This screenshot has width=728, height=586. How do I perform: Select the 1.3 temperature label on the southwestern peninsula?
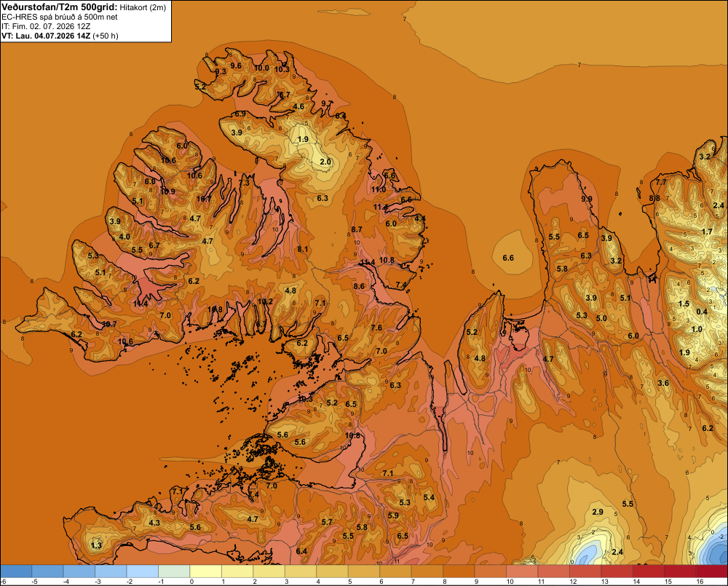[x=96, y=545]
